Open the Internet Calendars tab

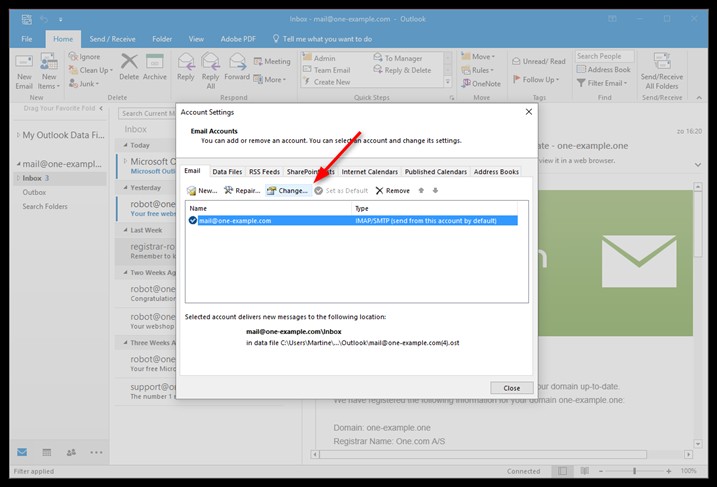(x=369, y=171)
